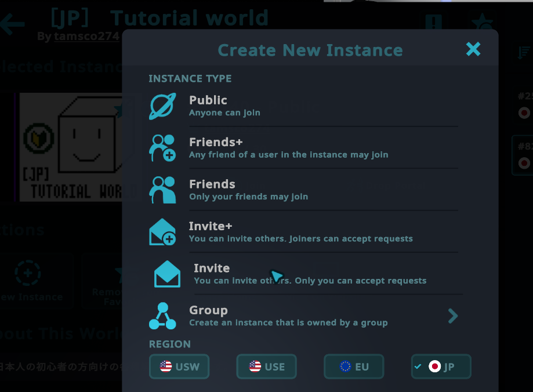
Task: Select the checked JP region
Action: pos(441,366)
